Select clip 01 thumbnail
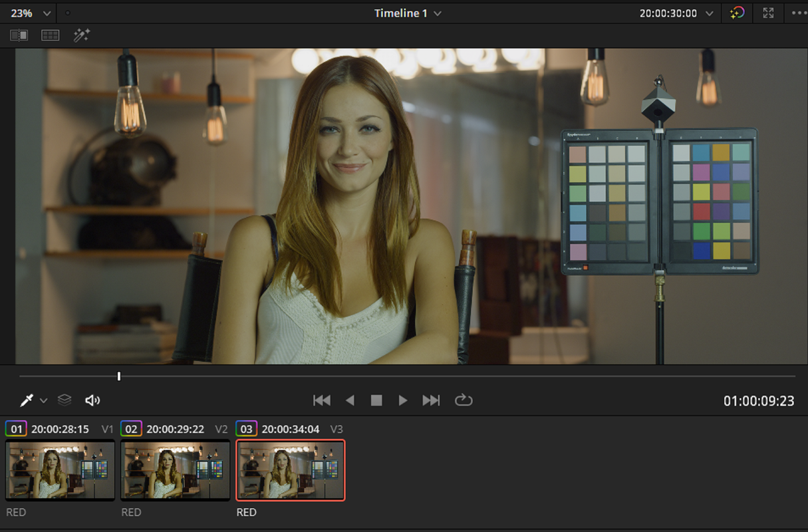This screenshot has height=532, width=808. click(61, 470)
